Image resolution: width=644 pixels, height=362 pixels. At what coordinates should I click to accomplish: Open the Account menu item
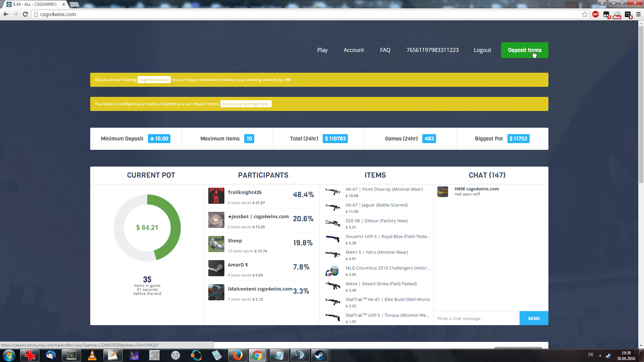[x=354, y=50]
